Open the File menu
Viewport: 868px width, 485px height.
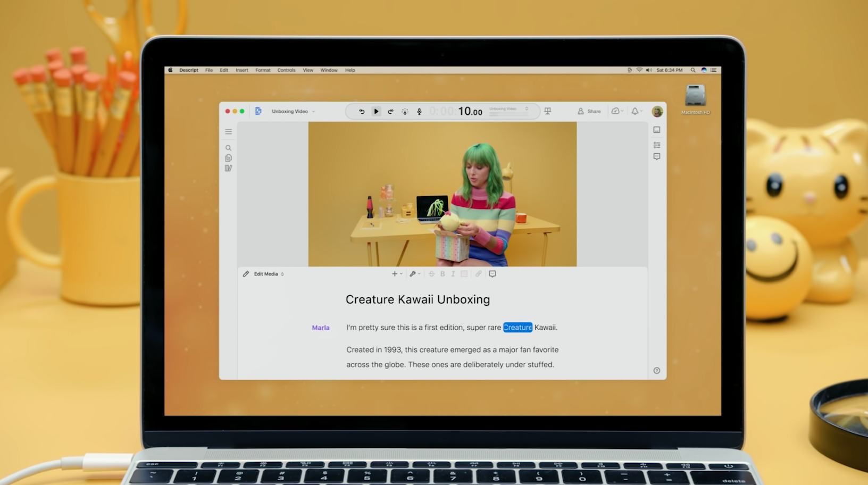pos(209,70)
